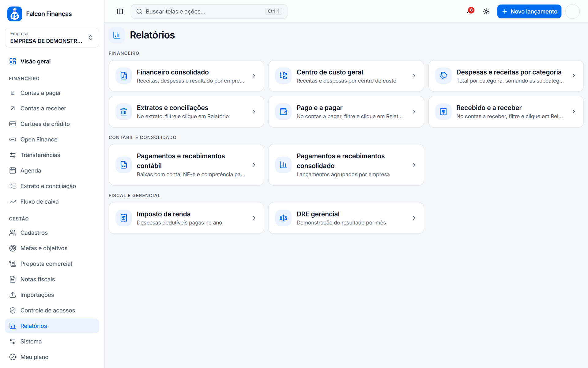Image resolution: width=588 pixels, height=368 pixels.
Task: Open the Open Finance section
Action: coord(52,140)
